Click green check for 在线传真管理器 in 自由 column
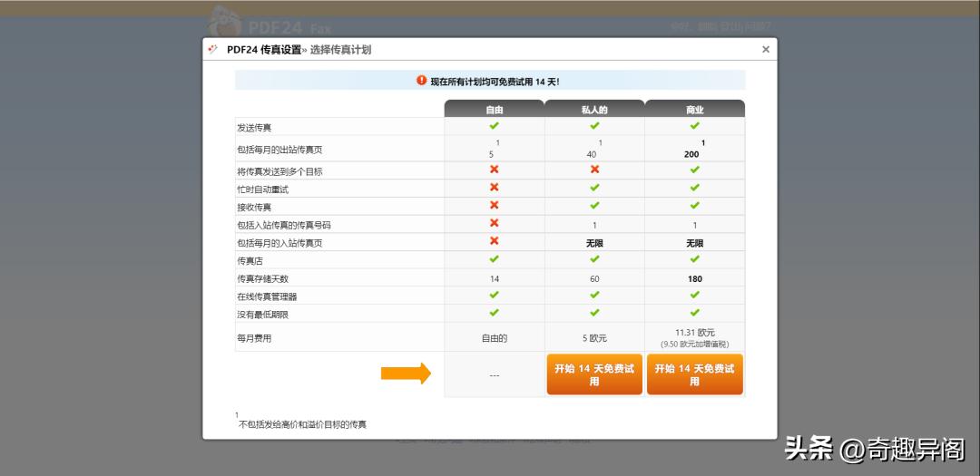Viewport: 980px width, 476px height. 495,295
